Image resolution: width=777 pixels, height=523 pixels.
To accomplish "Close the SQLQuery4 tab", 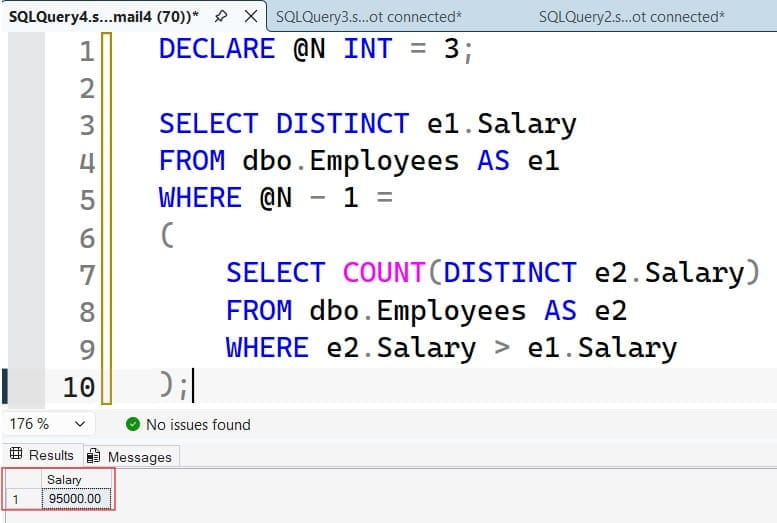I will click(x=251, y=16).
